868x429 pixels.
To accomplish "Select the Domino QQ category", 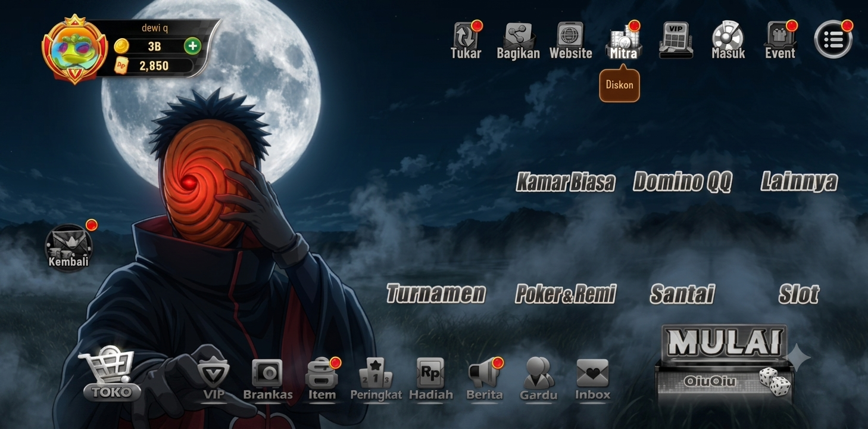I will [682, 182].
